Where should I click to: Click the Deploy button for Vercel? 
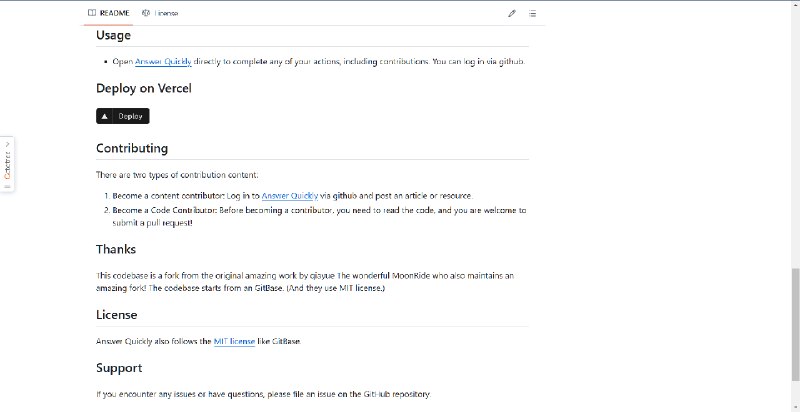pyautogui.click(x=122, y=116)
